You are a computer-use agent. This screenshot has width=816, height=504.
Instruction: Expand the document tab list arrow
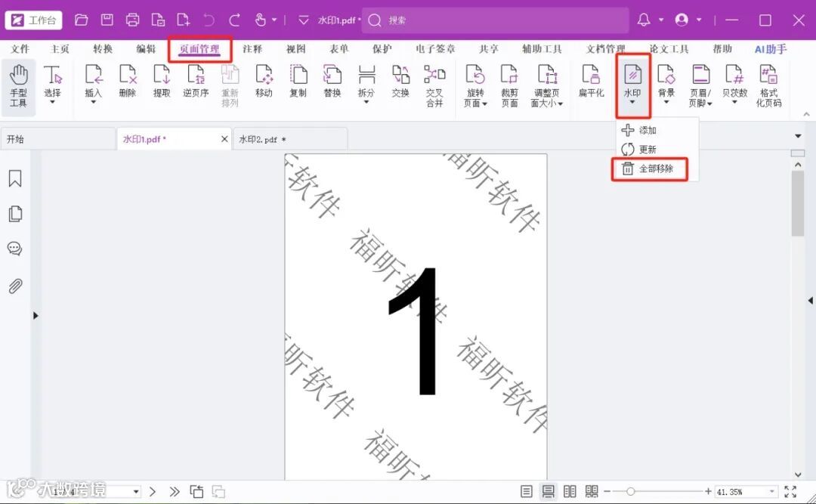[x=798, y=136]
